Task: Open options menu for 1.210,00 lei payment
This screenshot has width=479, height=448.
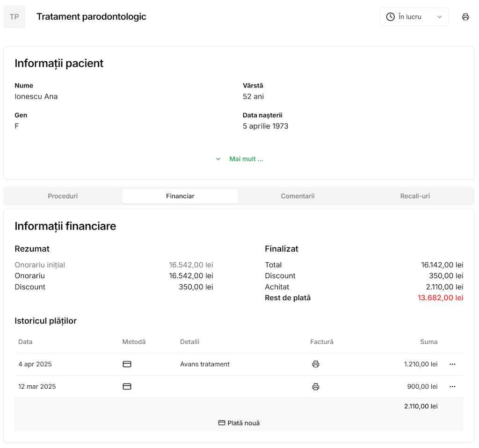Action: 452,364
